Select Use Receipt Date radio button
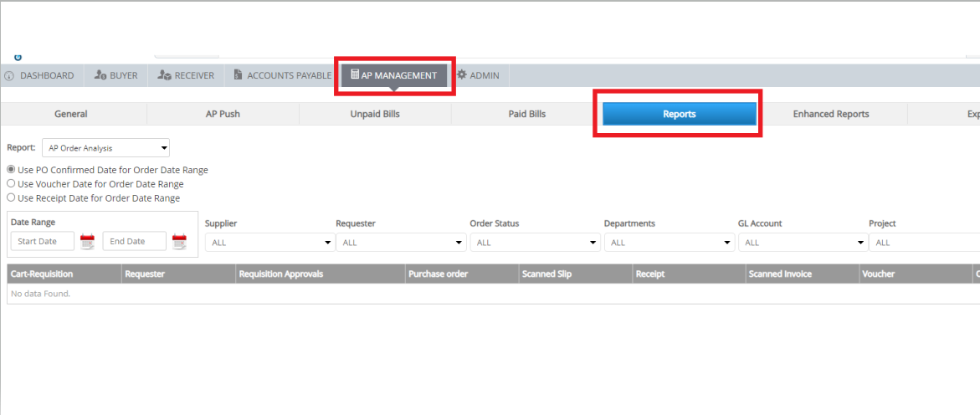This screenshot has height=415, width=980. [x=11, y=198]
